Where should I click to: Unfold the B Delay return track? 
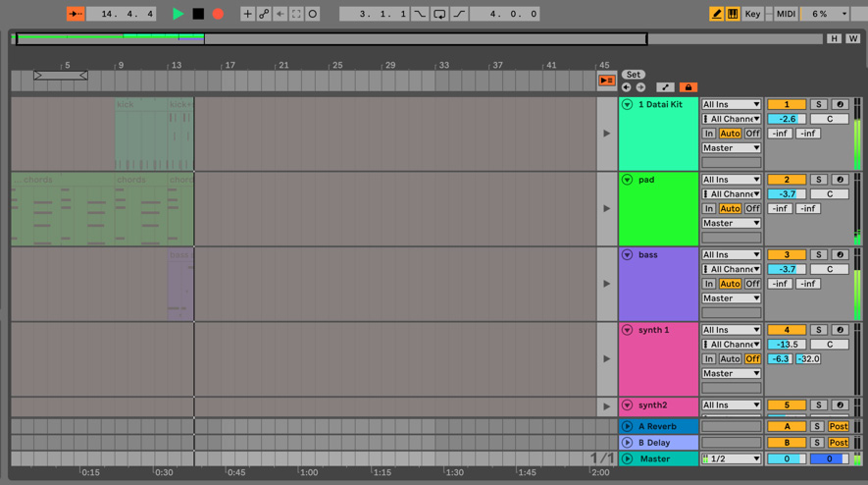pos(627,443)
